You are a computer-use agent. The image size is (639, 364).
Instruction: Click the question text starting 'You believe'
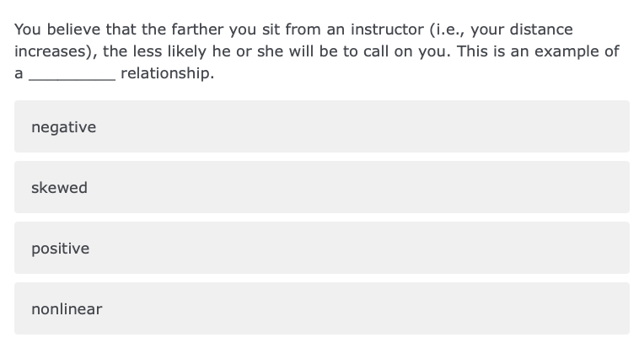pyautogui.click(x=317, y=51)
